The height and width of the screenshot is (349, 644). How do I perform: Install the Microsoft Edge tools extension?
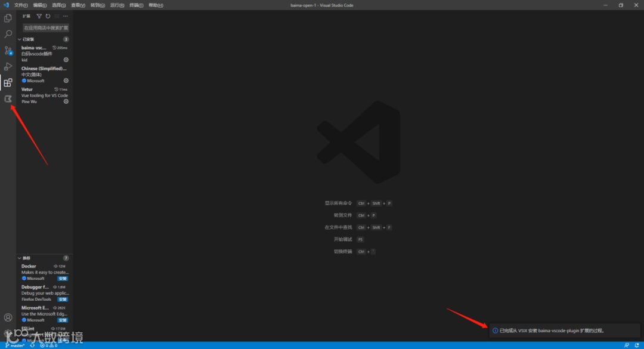(63, 320)
